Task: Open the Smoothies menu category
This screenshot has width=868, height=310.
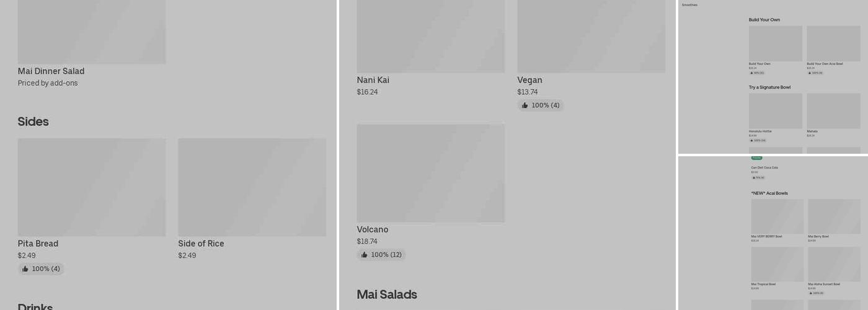Action: pos(689,5)
